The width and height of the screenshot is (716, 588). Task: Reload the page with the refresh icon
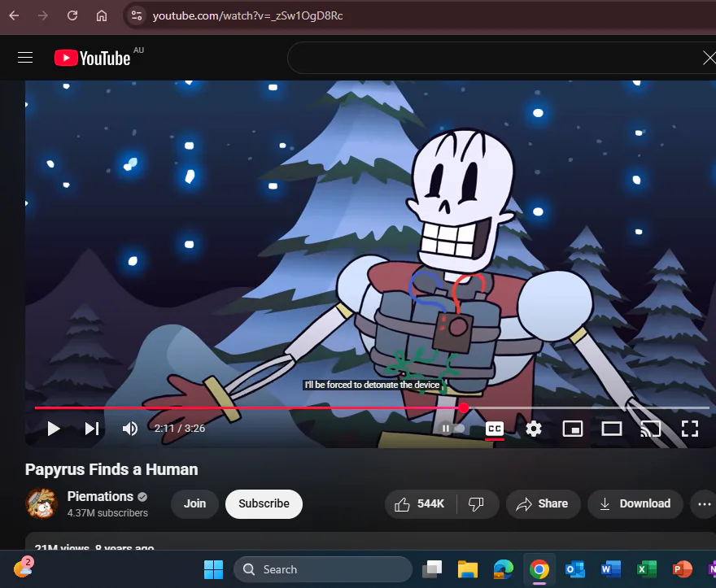[72, 15]
